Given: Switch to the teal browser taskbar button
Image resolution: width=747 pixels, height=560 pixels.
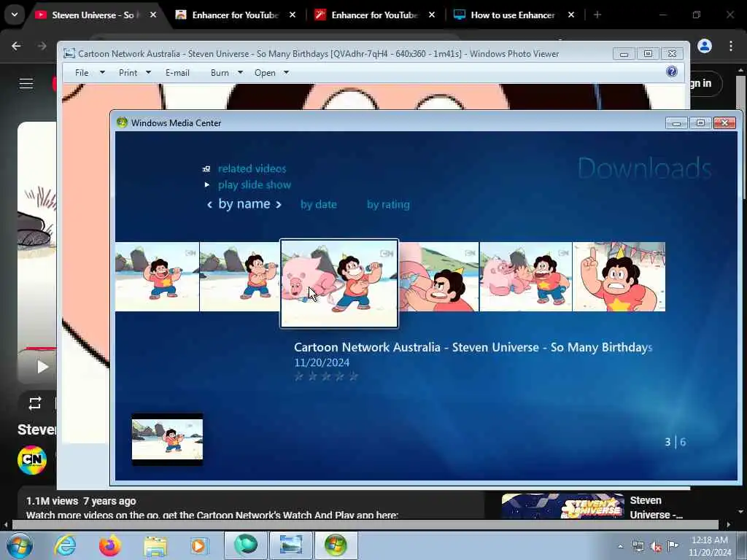Looking at the screenshot, I should pos(245,545).
